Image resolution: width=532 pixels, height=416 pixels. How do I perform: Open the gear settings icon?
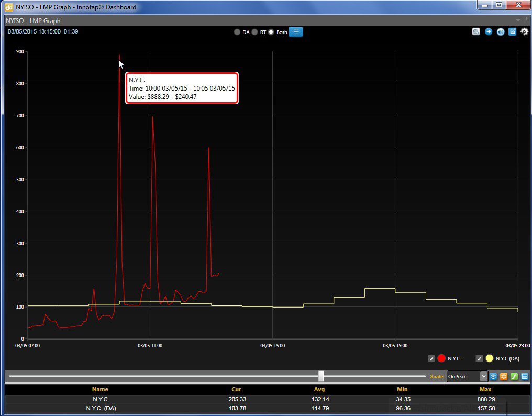524,31
